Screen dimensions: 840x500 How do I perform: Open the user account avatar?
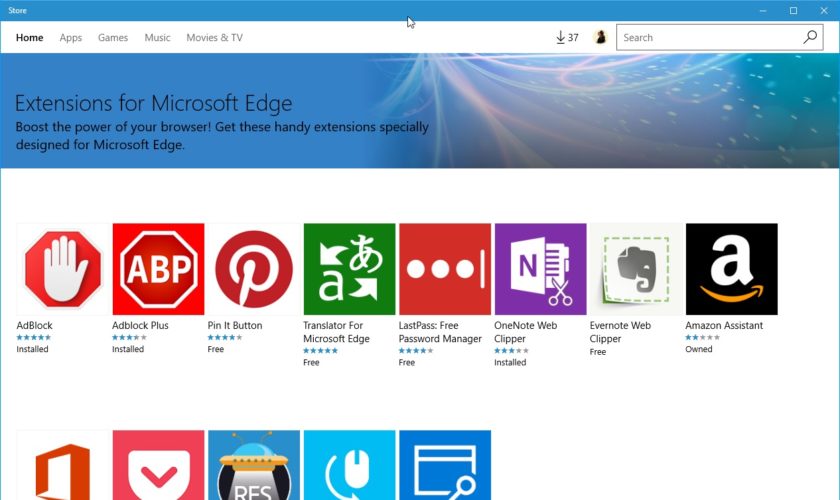601,38
